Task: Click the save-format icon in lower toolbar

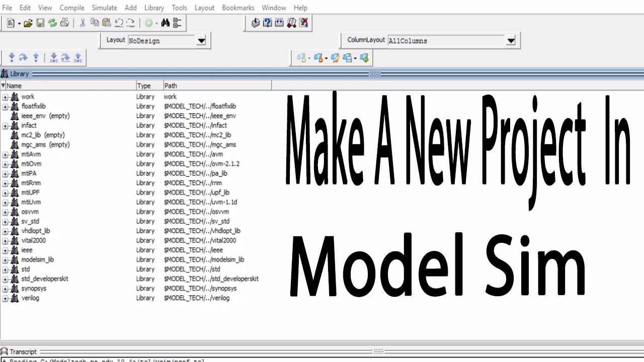Action: click(347, 58)
